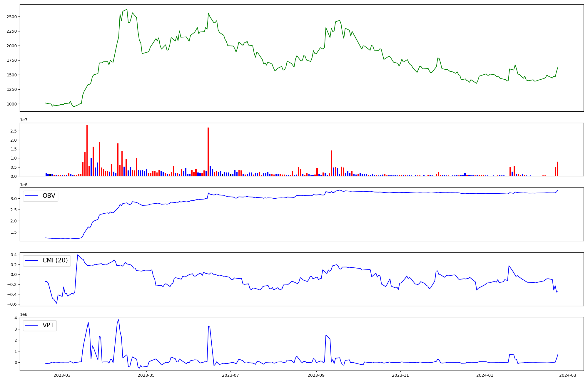The image size is (588, 382).
Task: Click the 1e8 scale label above OBV chart
Action: tap(24, 185)
